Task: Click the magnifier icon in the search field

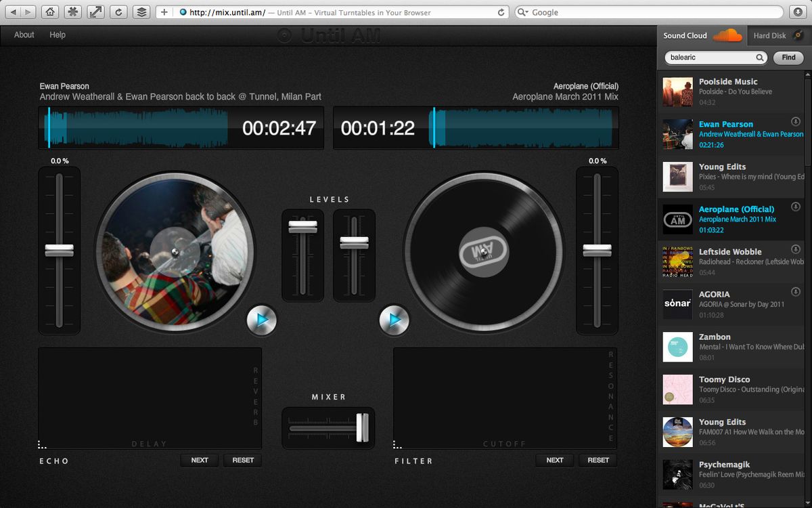Action: pos(760,58)
